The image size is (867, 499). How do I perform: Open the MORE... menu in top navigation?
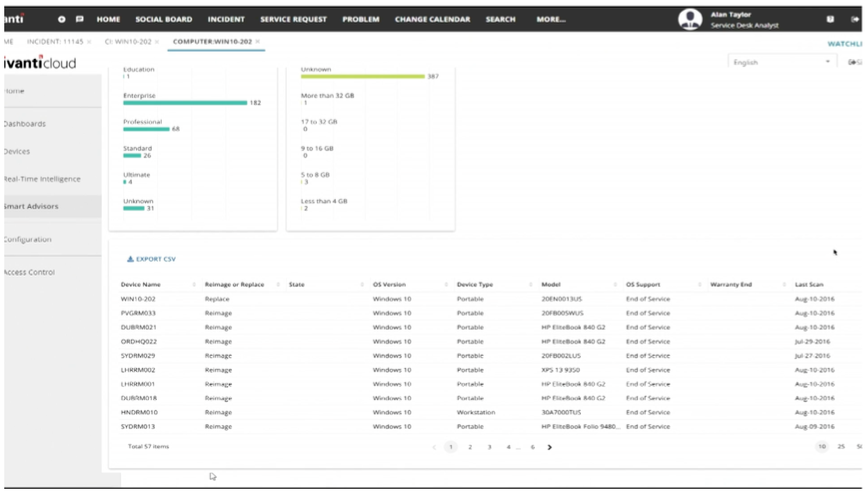click(551, 19)
